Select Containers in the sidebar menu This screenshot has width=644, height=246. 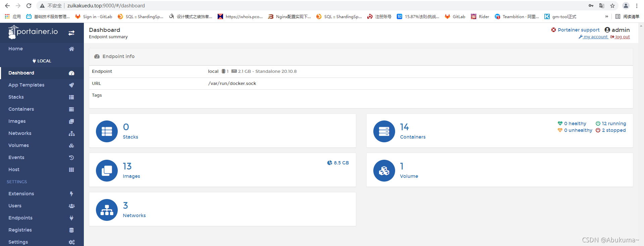point(42,109)
